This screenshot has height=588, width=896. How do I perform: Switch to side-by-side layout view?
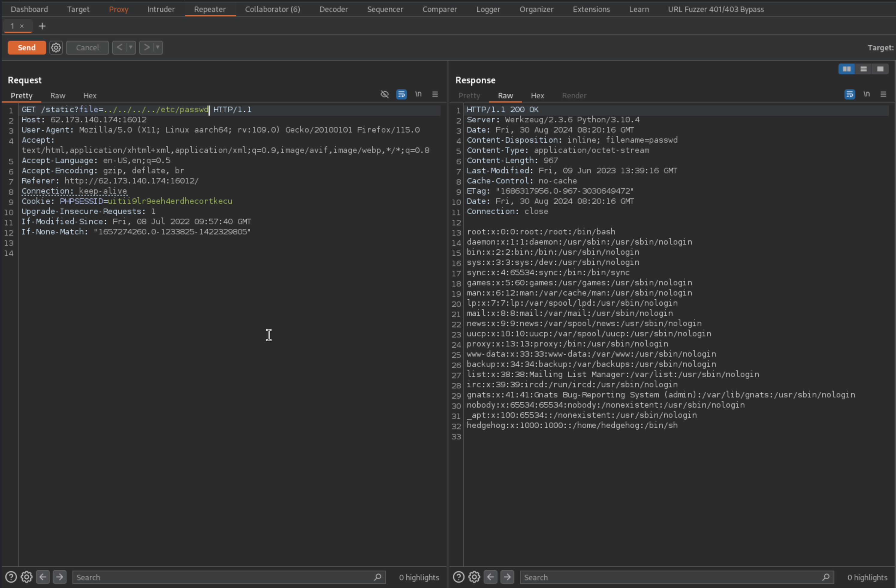[846, 69]
